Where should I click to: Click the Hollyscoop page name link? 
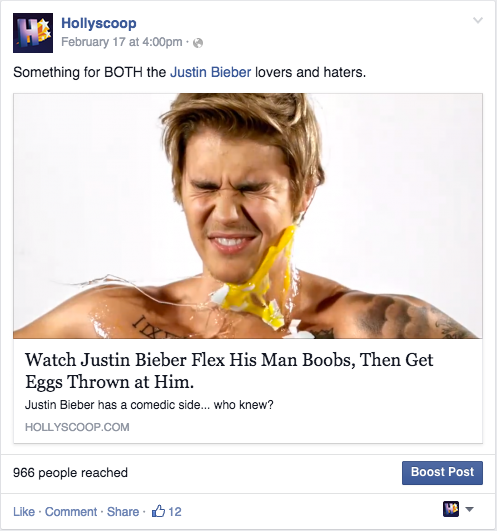[99, 23]
